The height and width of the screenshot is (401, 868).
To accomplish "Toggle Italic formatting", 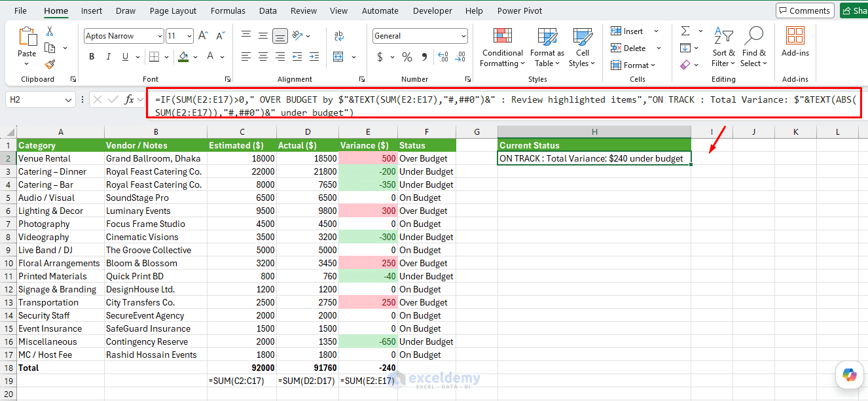I will (x=108, y=57).
